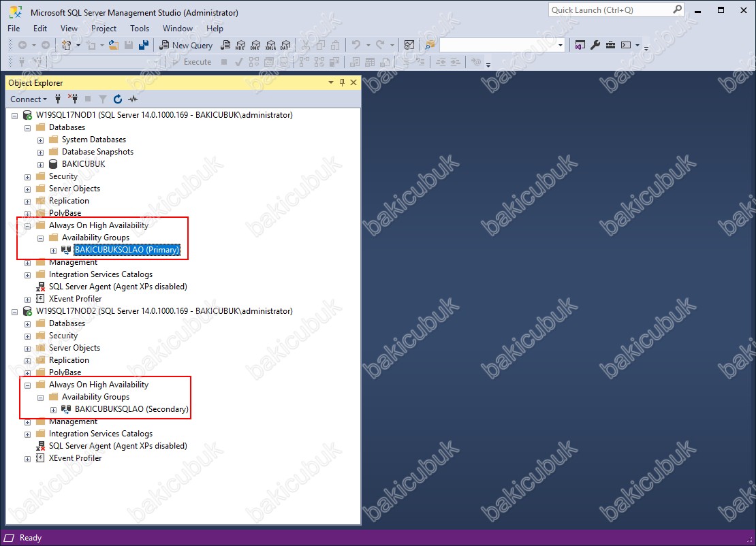
Task: Open a Database Engine Query
Action: tap(225, 46)
